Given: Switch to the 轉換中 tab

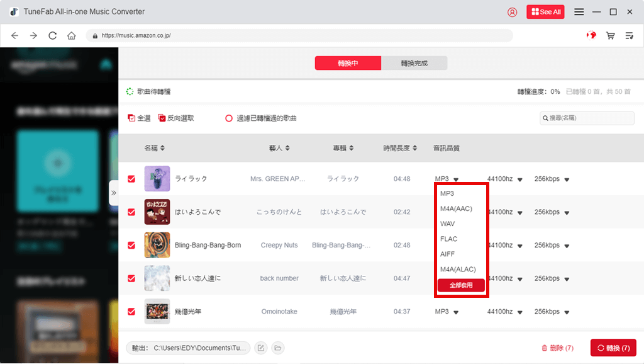Looking at the screenshot, I should pos(348,63).
